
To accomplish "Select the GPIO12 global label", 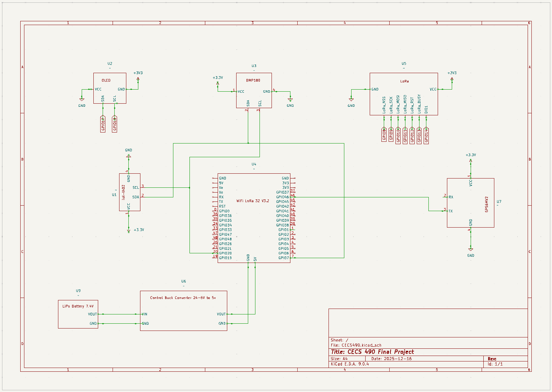I will click(412, 136).
